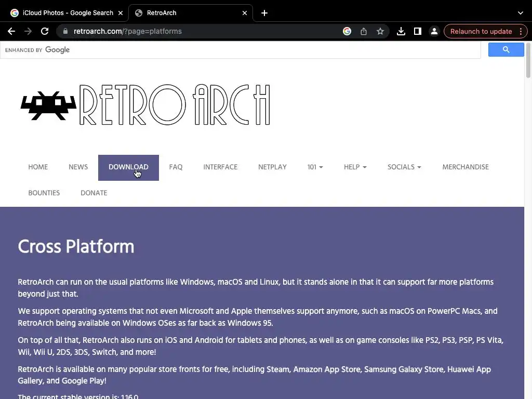Click the lock icon in the address bar

[65, 31]
